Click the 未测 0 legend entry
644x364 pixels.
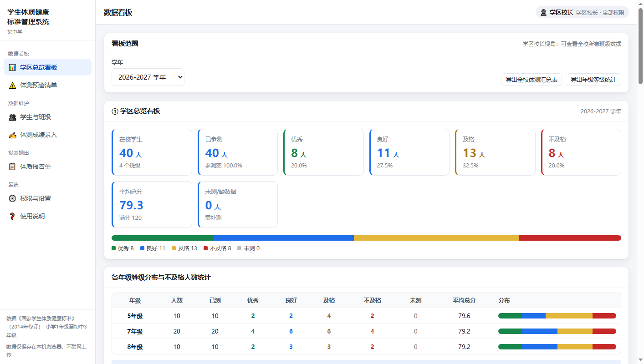[249, 248]
